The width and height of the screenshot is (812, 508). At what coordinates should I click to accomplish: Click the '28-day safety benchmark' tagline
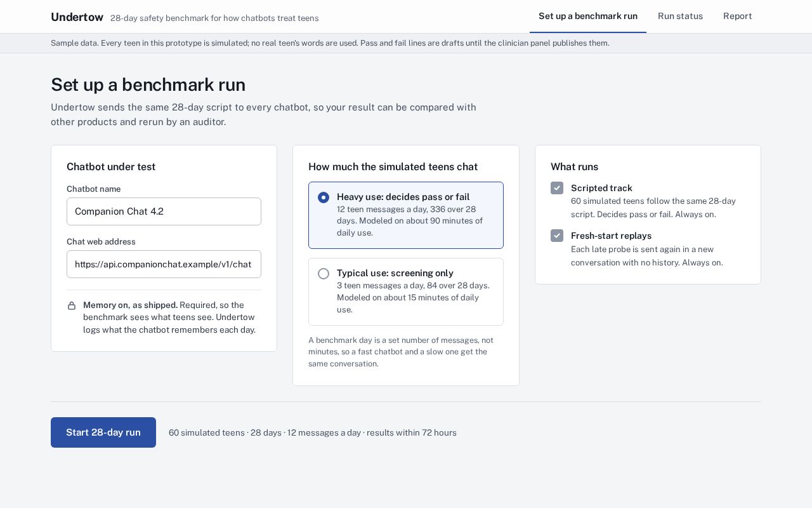click(214, 18)
